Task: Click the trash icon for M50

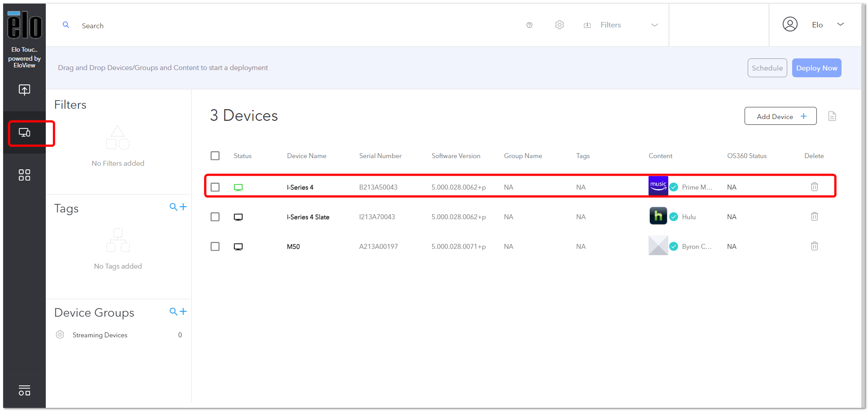Action: [x=815, y=246]
